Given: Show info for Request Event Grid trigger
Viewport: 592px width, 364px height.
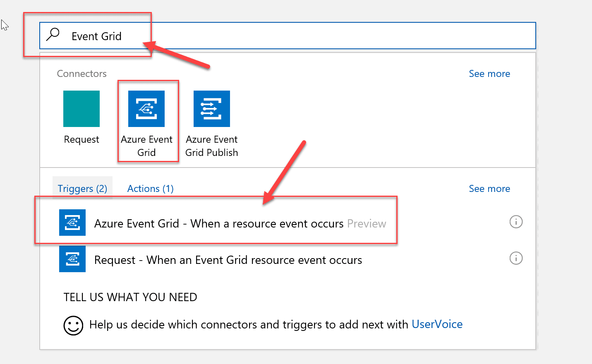Looking at the screenshot, I should (x=516, y=258).
